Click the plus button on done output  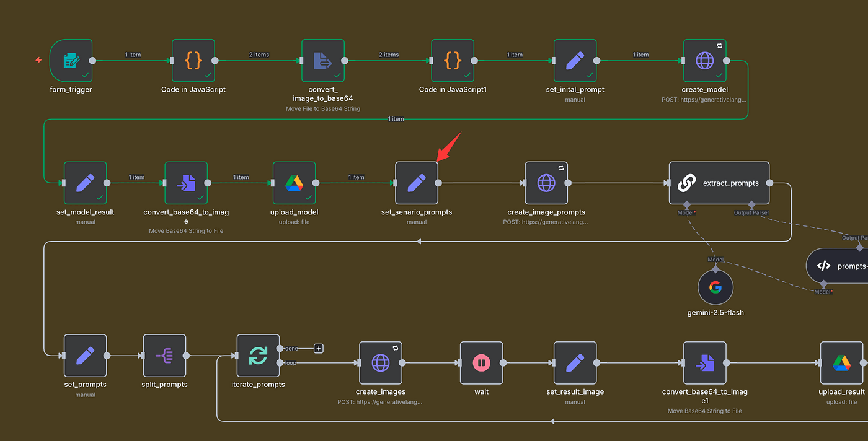[319, 349]
